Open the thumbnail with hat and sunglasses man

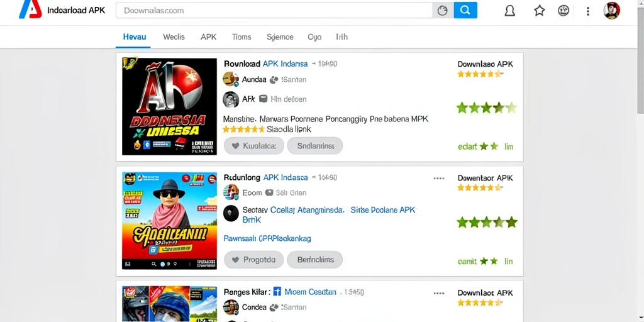point(170,221)
